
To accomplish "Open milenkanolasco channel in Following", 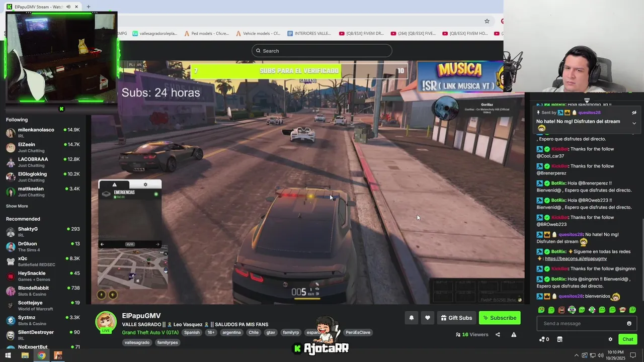I will coord(43,133).
